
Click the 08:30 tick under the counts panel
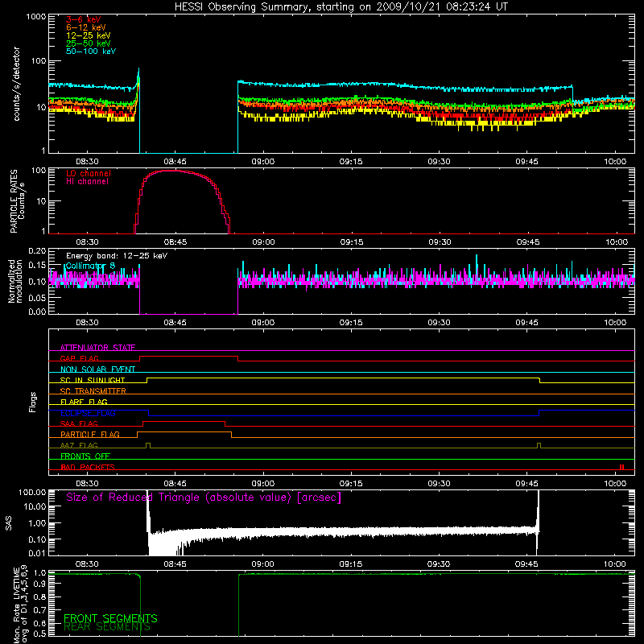[x=87, y=162]
